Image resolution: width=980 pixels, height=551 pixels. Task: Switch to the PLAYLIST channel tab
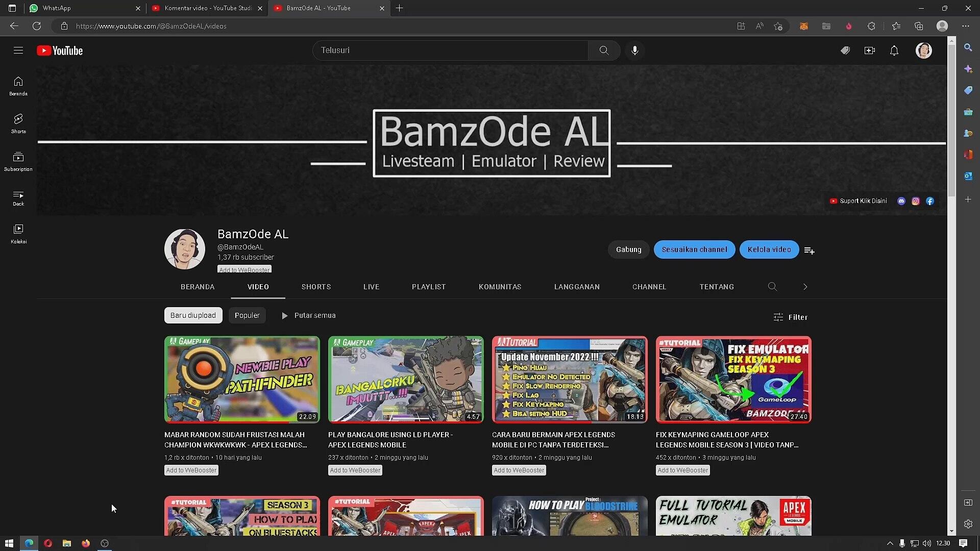429,287
